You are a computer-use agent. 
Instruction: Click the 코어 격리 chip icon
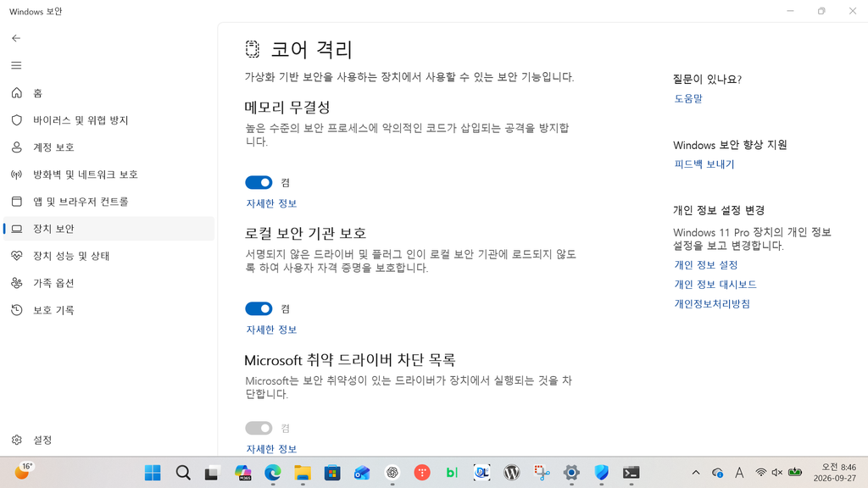[x=253, y=49]
